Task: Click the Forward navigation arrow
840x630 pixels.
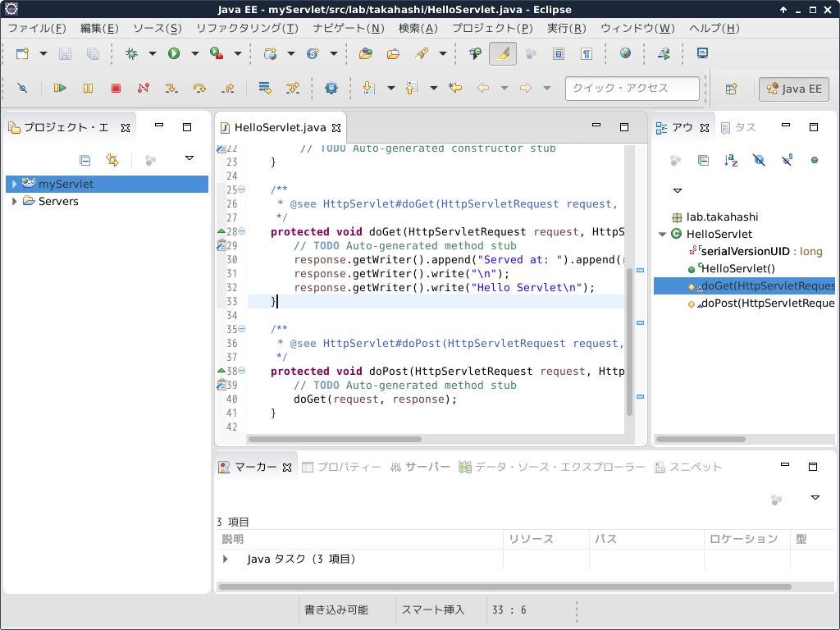Action: click(x=526, y=87)
